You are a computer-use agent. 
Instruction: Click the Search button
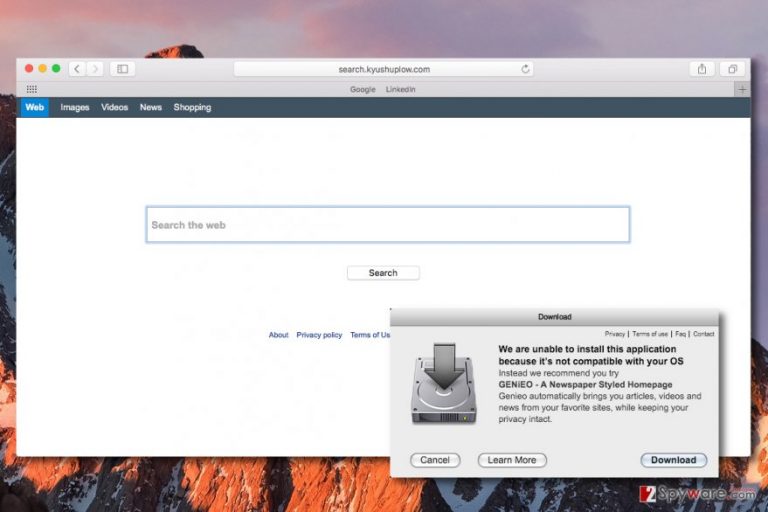point(383,273)
